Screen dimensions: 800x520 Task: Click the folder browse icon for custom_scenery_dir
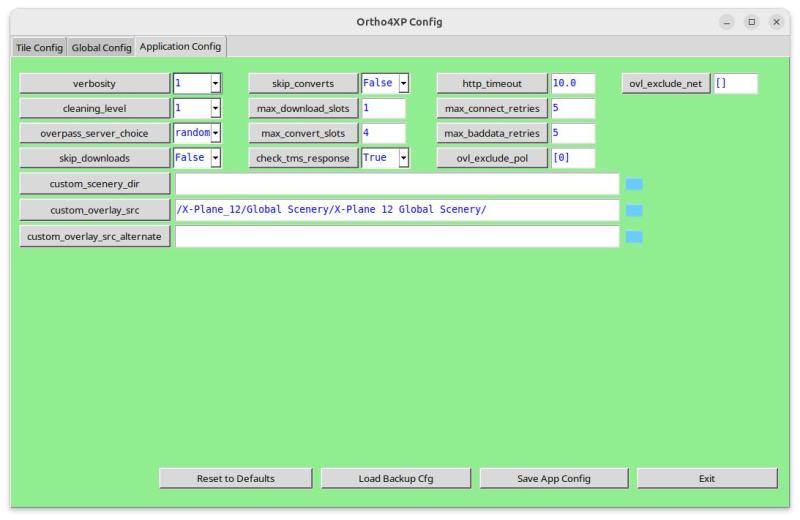tap(634, 184)
